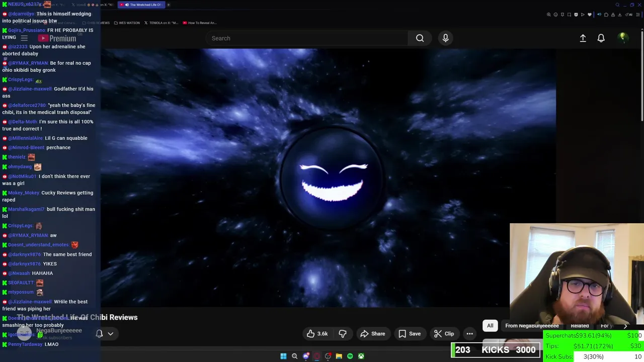Click the heart bookmark toolbar icon
This screenshot has height=362, width=644.
pos(590,15)
